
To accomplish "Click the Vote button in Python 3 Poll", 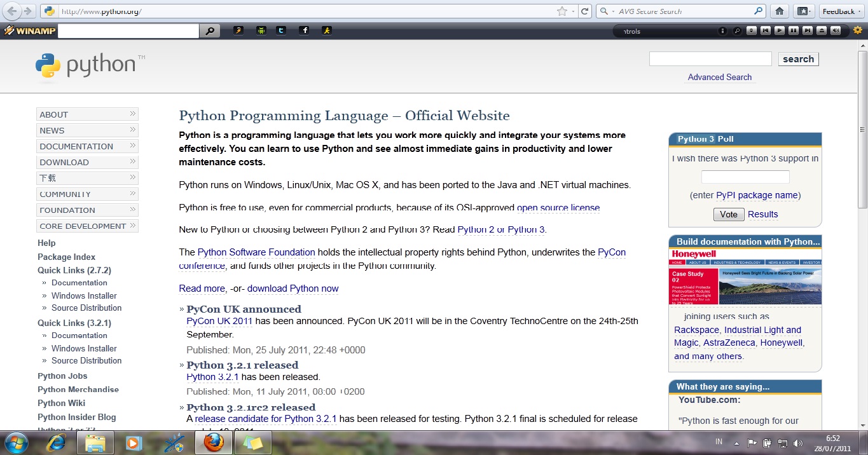I will pos(729,214).
